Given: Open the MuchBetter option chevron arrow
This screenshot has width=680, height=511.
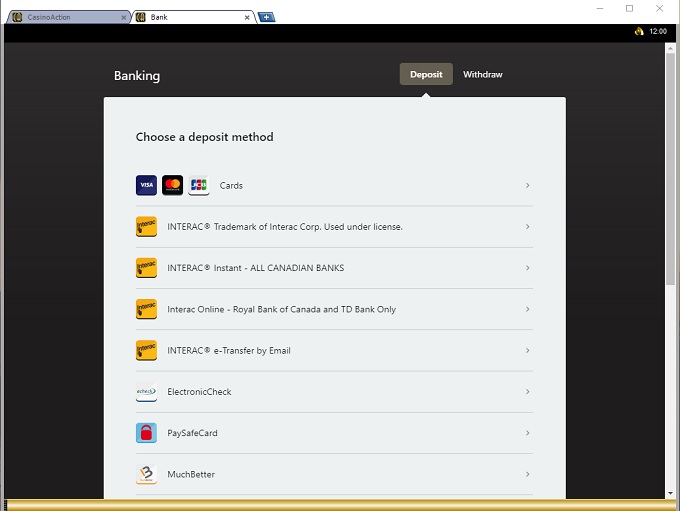Looking at the screenshot, I should (527, 474).
